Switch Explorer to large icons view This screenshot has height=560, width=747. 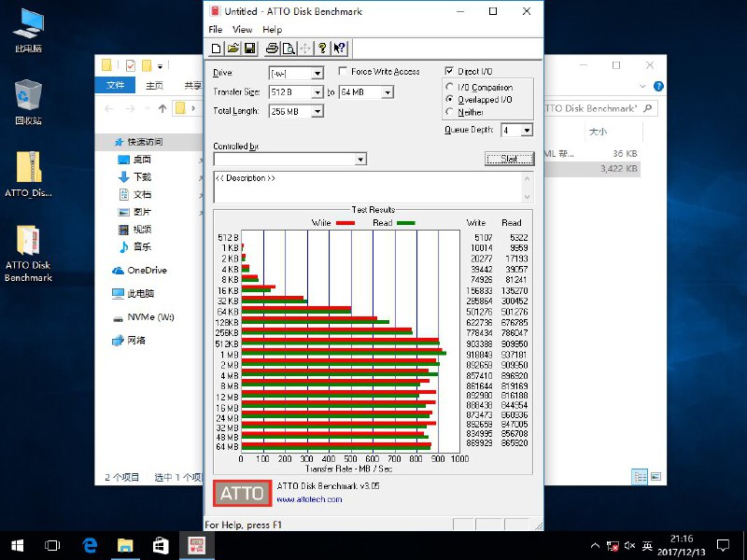click(x=656, y=476)
